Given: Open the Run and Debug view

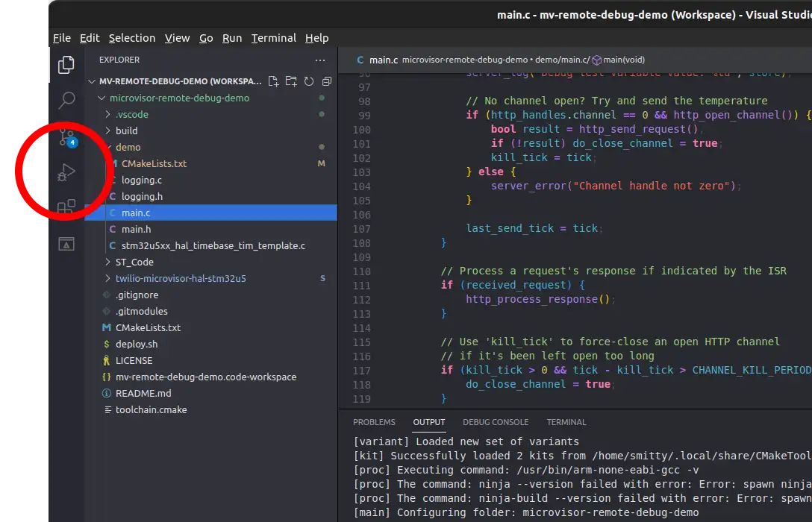Looking at the screenshot, I should (x=66, y=173).
